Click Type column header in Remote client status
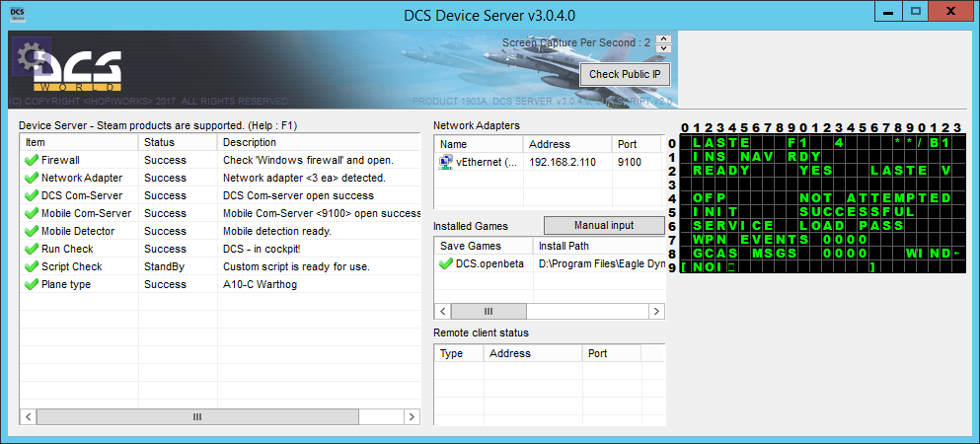Screen dimensions: 980x444 459,353
